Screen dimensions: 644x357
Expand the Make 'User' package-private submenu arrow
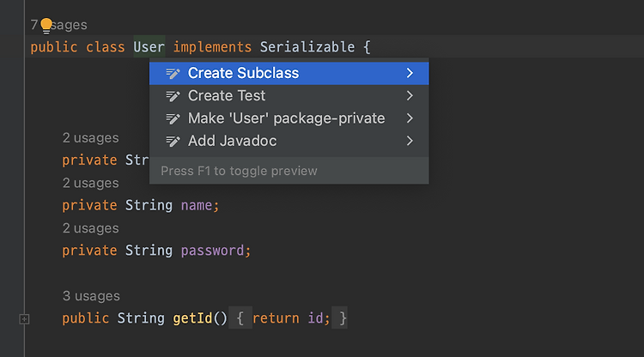point(410,118)
